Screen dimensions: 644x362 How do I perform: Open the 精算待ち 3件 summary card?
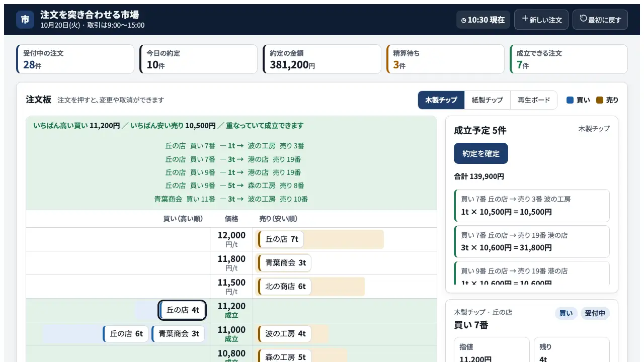click(x=445, y=59)
